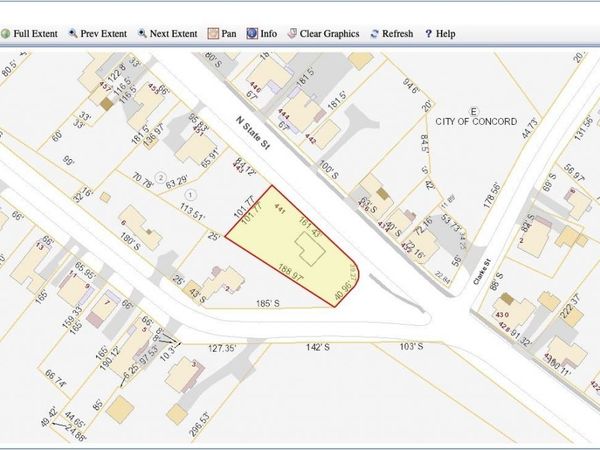Click the N State St street label

(x=253, y=133)
